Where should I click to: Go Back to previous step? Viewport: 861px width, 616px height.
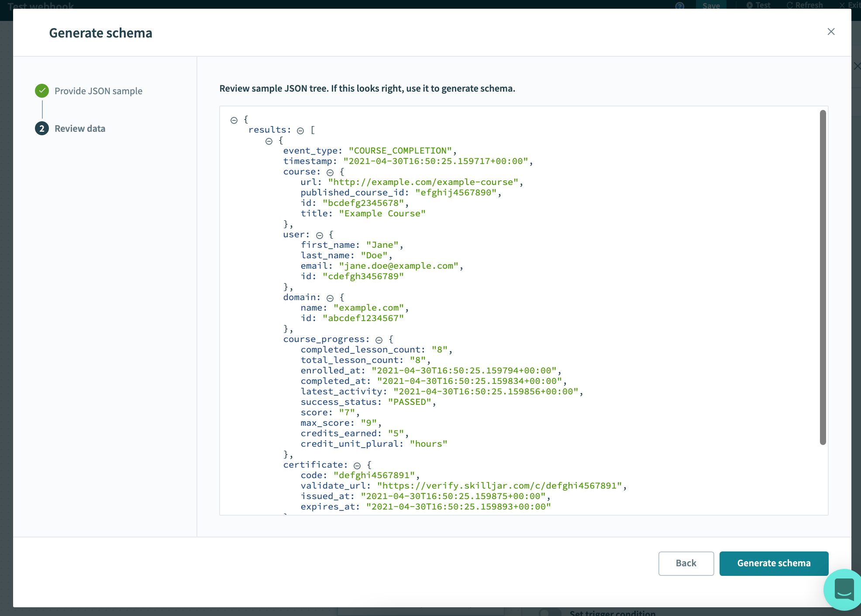(686, 563)
